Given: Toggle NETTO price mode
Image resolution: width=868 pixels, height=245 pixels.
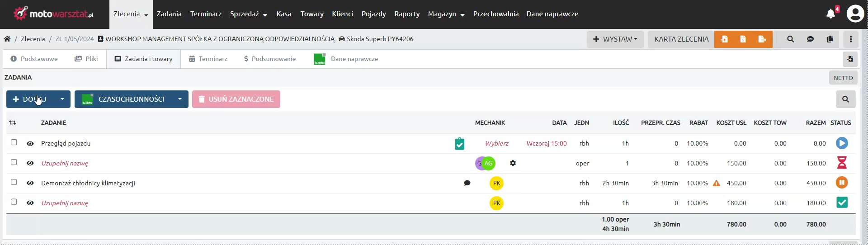Looking at the screenshot, I should 843,78.
